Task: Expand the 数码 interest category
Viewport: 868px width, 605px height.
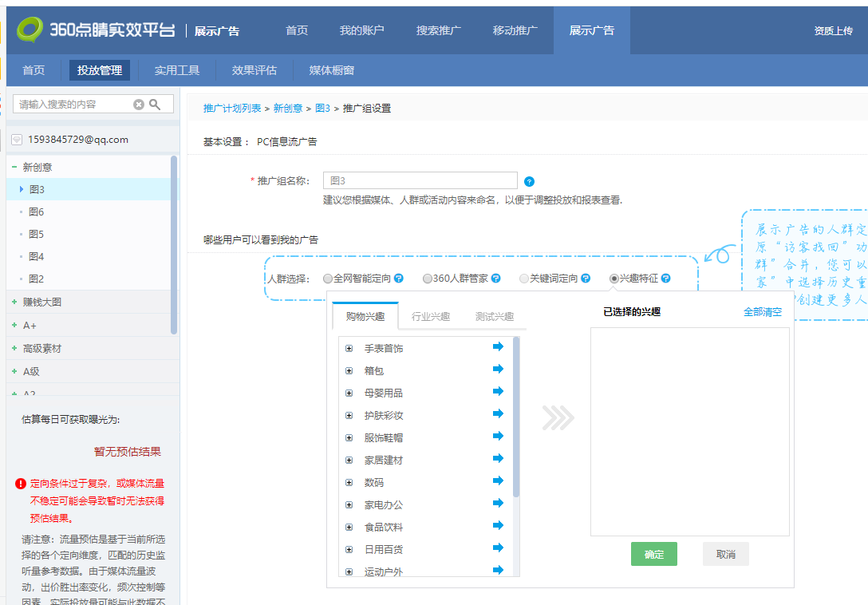Action: click(x=349, y=483)
